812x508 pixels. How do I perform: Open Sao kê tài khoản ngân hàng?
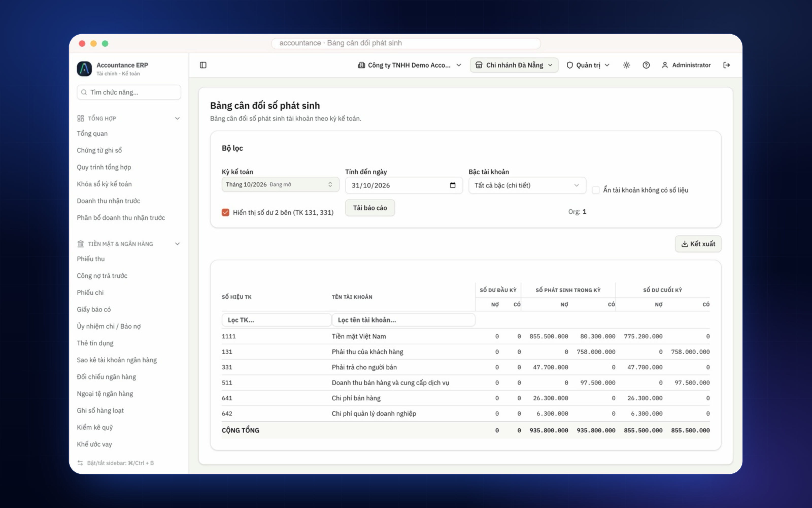pyautogui.click(x=117, y=360)
